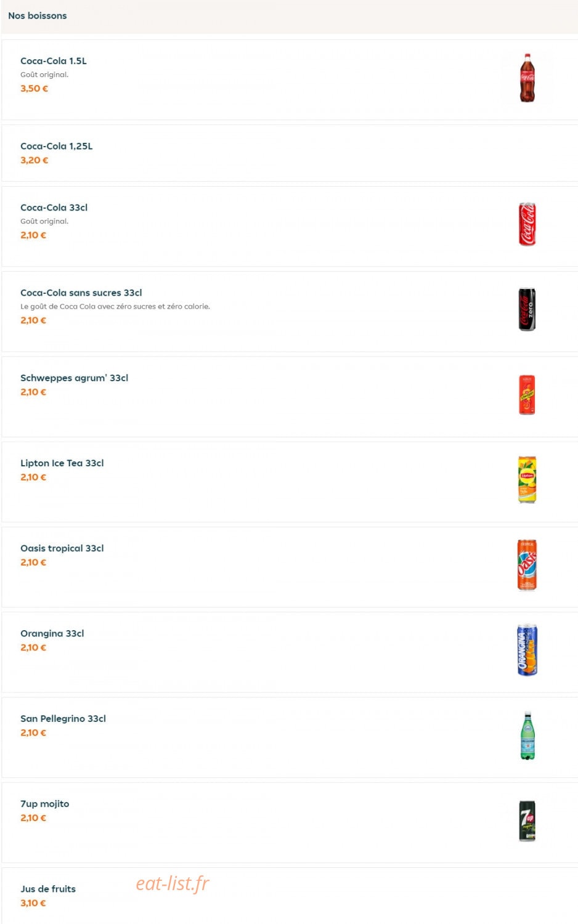Click the blue Orangina can image

[x=527, y=650]
